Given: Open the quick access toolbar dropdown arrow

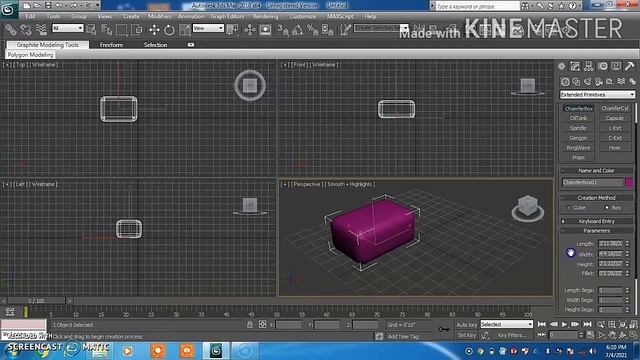Looking at the screenshot, I should 98,6.
